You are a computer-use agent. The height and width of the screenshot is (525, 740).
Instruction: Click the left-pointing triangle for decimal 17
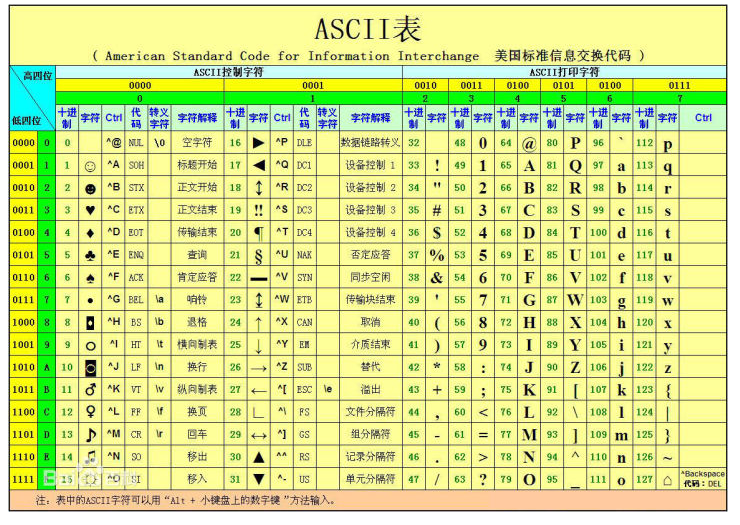click(258, 165)
